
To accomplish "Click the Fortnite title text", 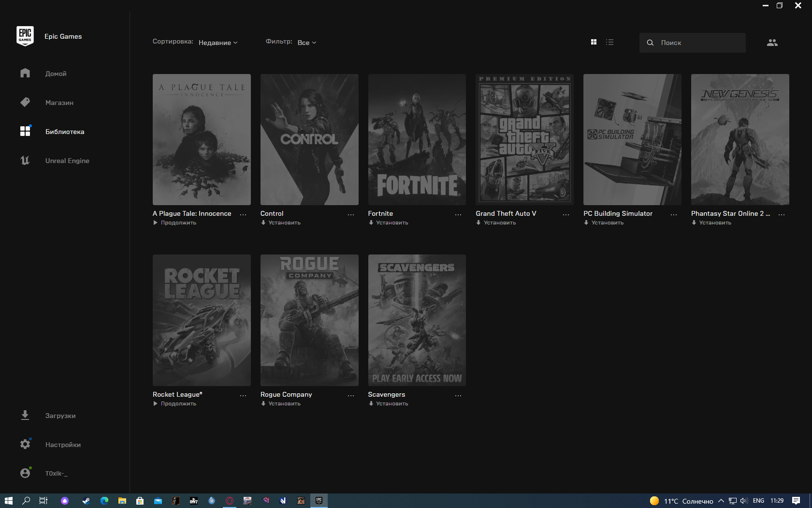I will pyautogui.click(x=380, y=213).
